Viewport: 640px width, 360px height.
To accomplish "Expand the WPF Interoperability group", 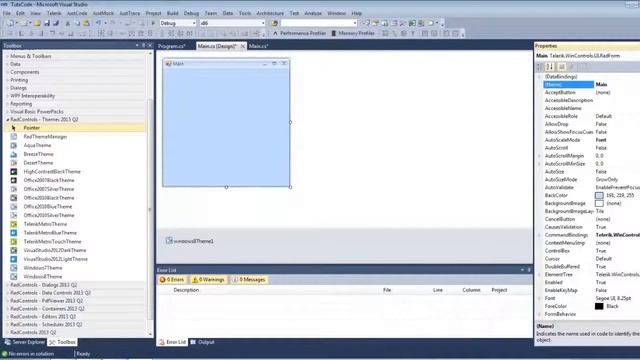I will coord(7,96).
